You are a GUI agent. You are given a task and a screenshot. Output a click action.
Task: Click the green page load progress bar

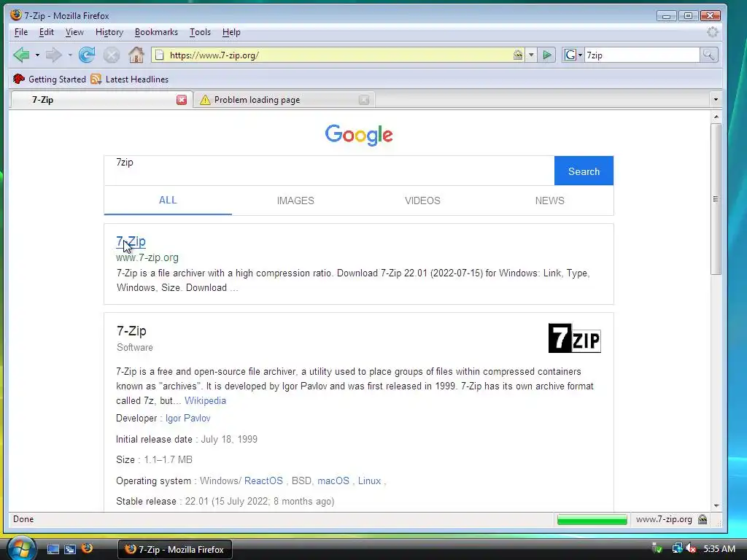(x=592, y=519)
